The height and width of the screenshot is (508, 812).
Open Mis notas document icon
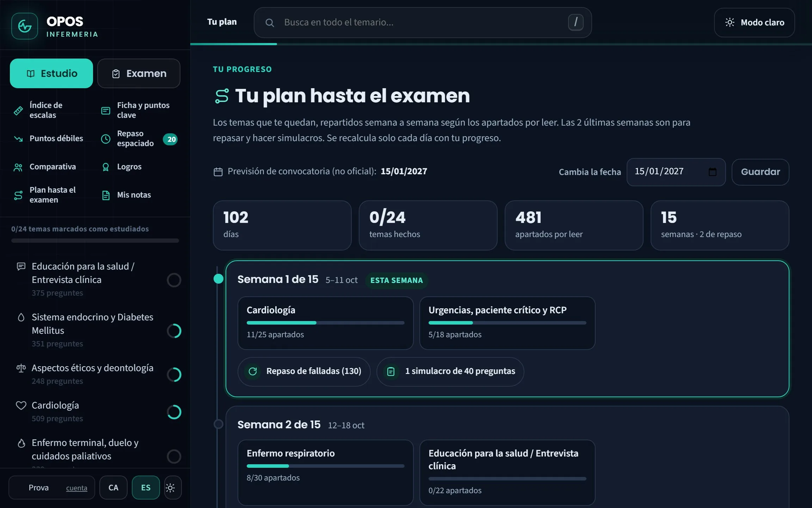pos(106,195)
